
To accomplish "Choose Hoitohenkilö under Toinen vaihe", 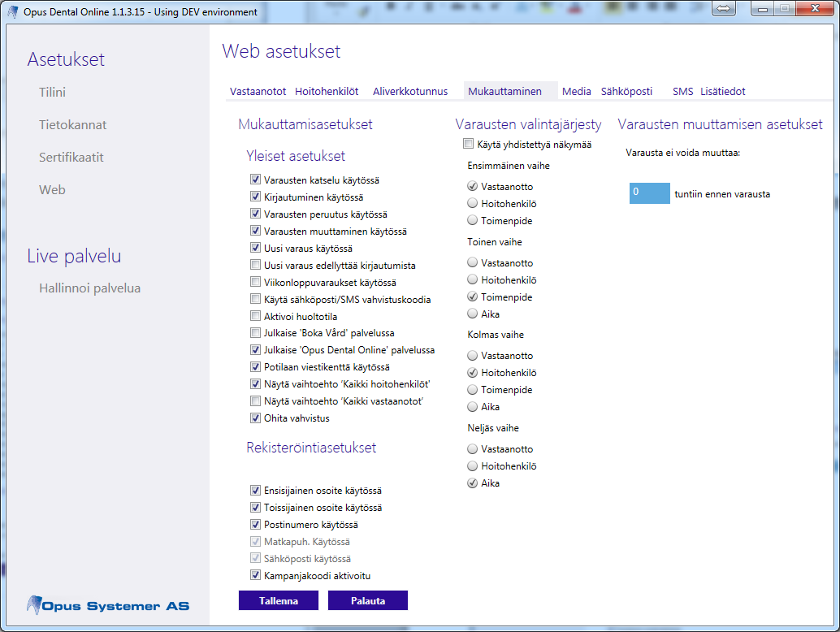I will [x=473, y=279].
